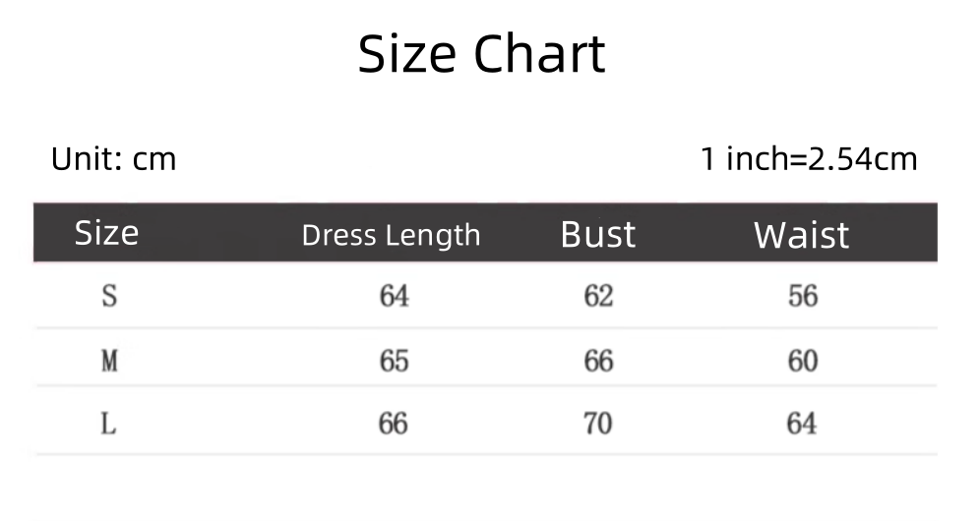Click the 'Unit: cm' label
Image resolution: width=980 pixels, height=521 pixels.
113,158
